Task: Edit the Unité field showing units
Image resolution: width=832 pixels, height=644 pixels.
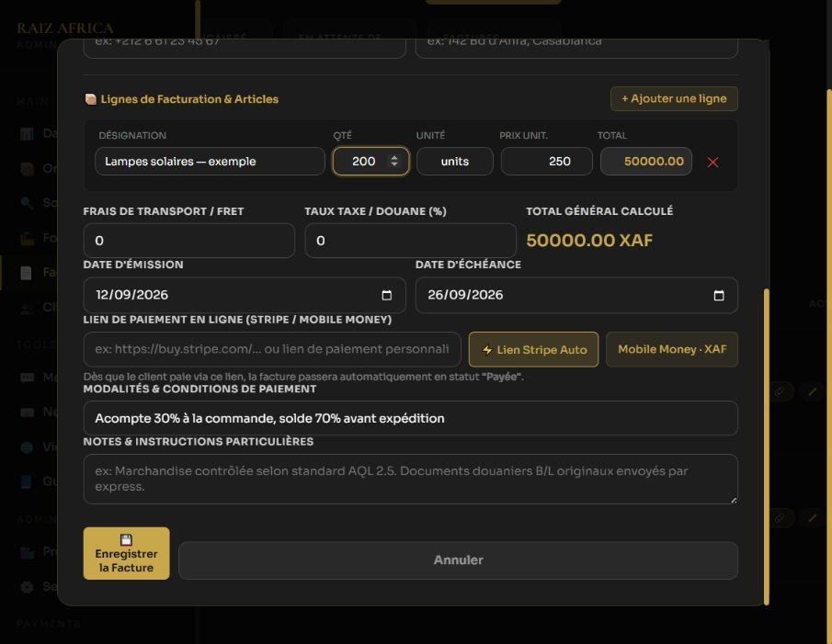Action: tap(455, 161)
